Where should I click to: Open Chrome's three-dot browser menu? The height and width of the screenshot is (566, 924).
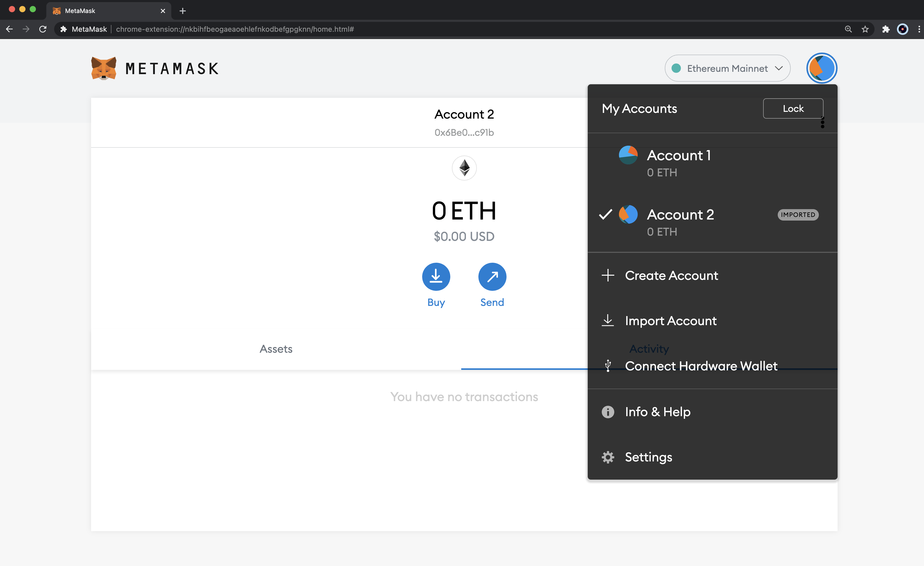click(919, 29)
